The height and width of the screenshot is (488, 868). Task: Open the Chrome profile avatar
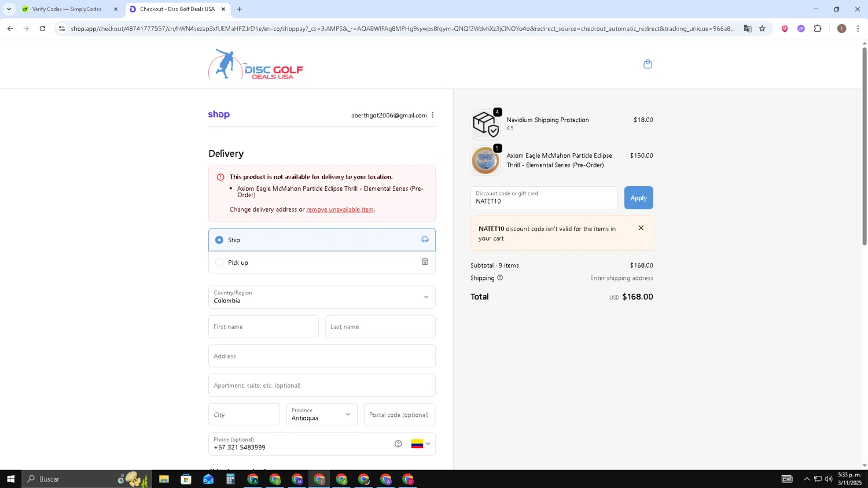841,28
